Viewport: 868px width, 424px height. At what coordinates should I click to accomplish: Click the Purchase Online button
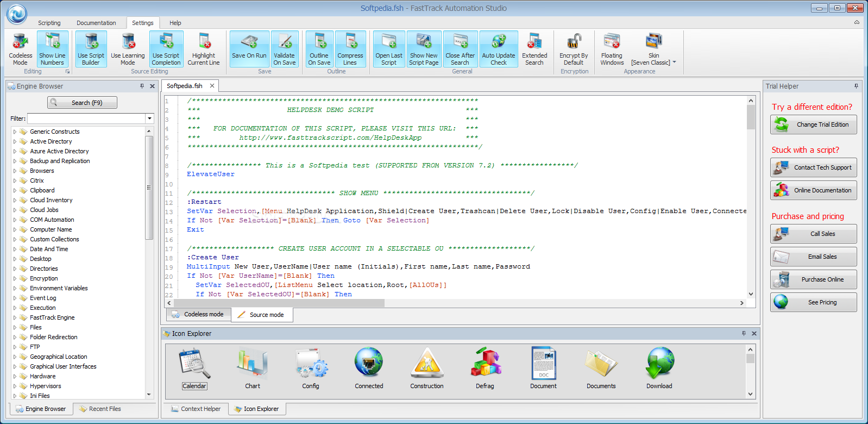813,279
